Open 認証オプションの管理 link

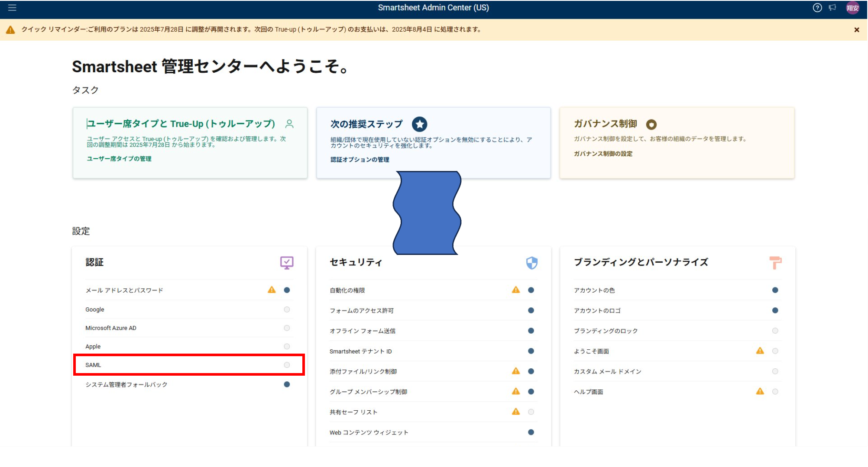360,160
